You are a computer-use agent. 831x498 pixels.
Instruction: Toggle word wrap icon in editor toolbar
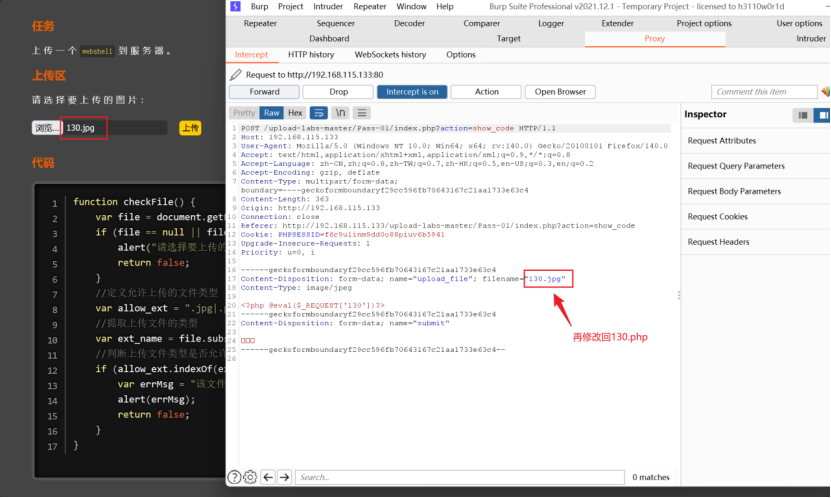point(319,113)
